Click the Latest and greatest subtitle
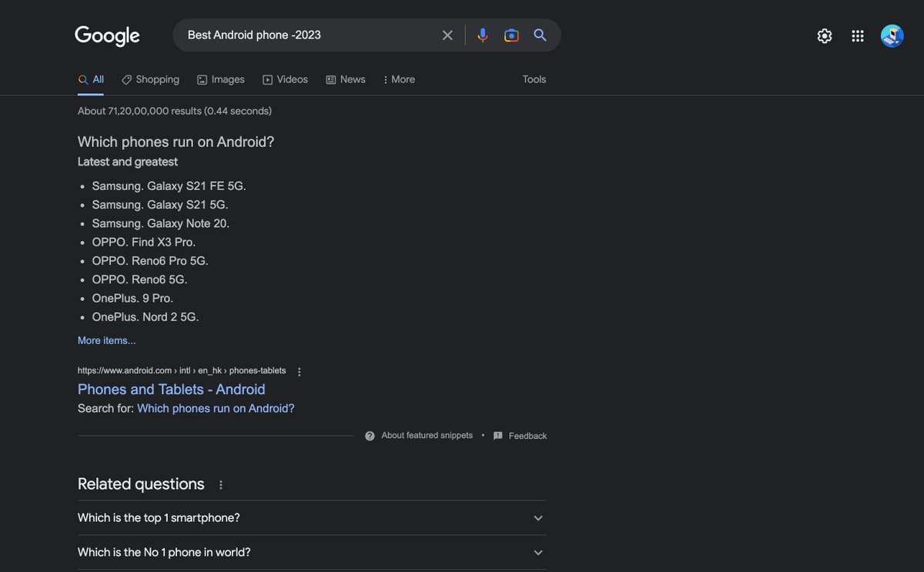Screen dimensions: 924x572 (x=128, y=162)
